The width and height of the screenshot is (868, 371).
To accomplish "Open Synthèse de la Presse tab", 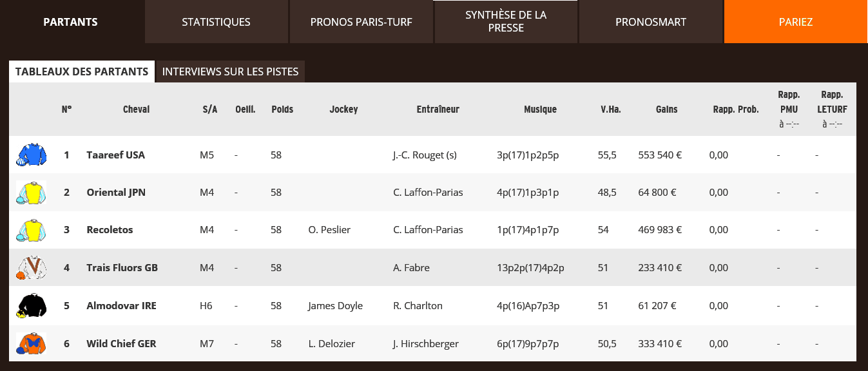I will coord(506,22).
